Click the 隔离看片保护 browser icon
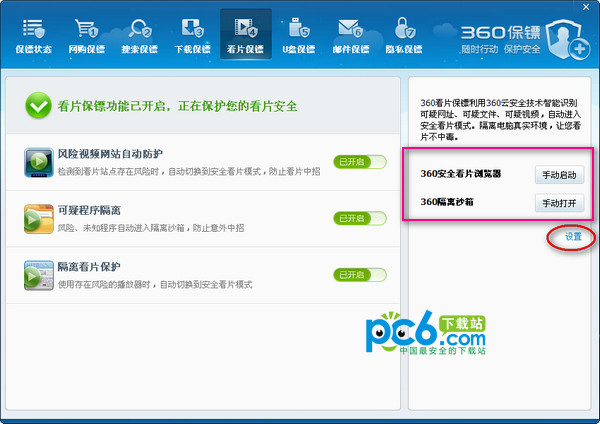The image size is (600, 424). [39, 276]
